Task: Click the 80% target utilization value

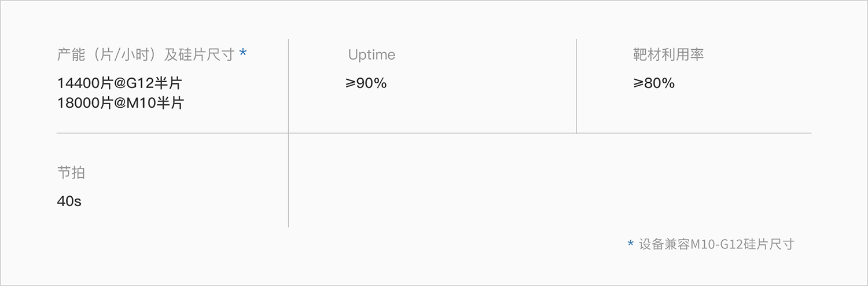Action: (659, 83)
